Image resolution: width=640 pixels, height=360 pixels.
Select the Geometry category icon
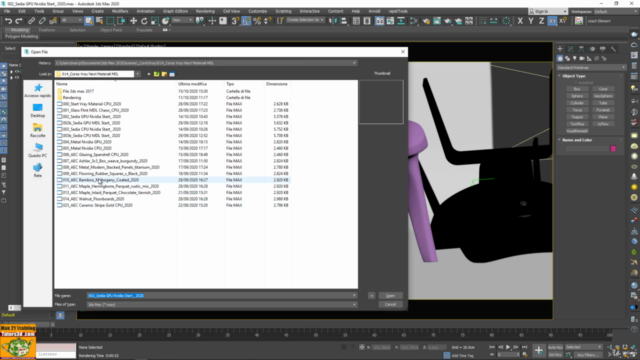click(560, 58)
